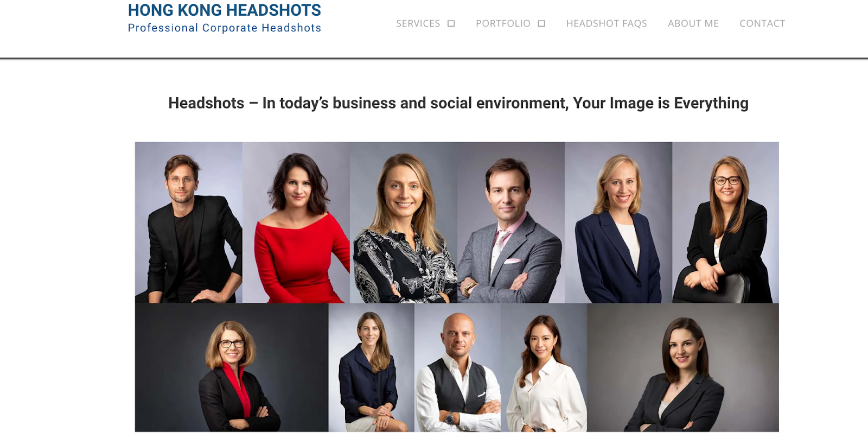Viewport: 868px width, 445px height.
Task: Click the Professional Corporate Headshots tagline
Action: (x=224, y=28)
